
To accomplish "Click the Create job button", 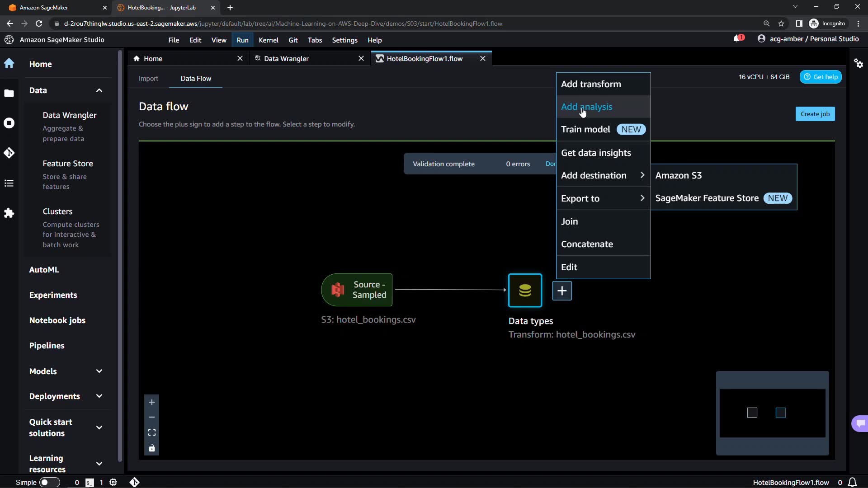I will (x=815, y=114).
